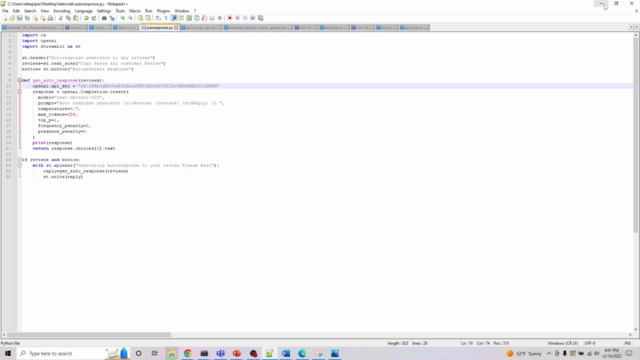The height and width of the screenshot is (360, 640).
Task: Play back the recorded macro
Action: [x=245, y=18]
